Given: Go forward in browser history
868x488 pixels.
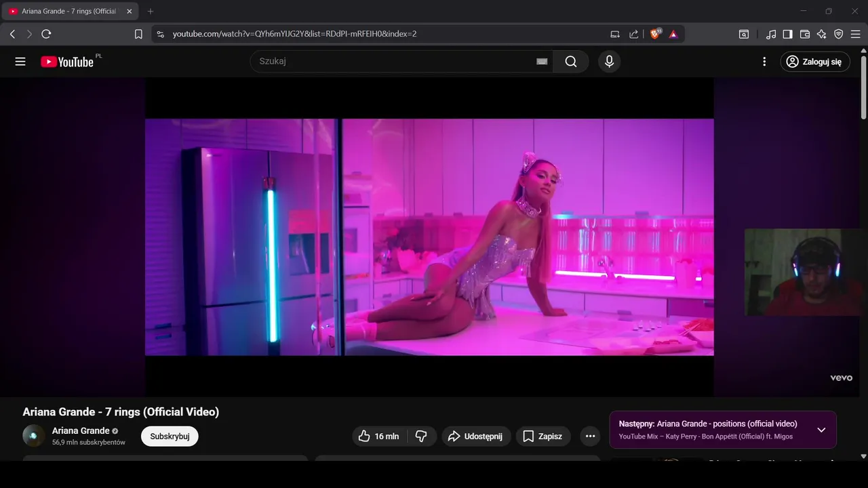Looking at the screenshot, I should tap(29, 34).
